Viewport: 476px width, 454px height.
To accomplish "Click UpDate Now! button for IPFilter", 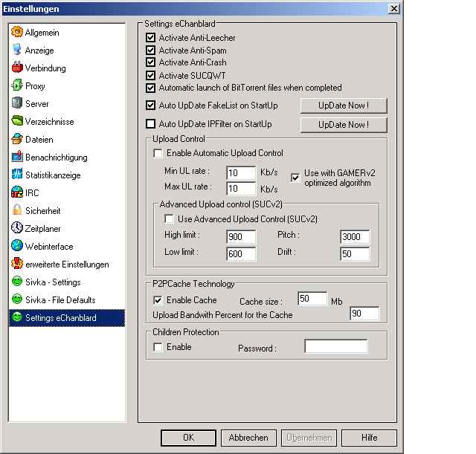I will pos(344,125).
